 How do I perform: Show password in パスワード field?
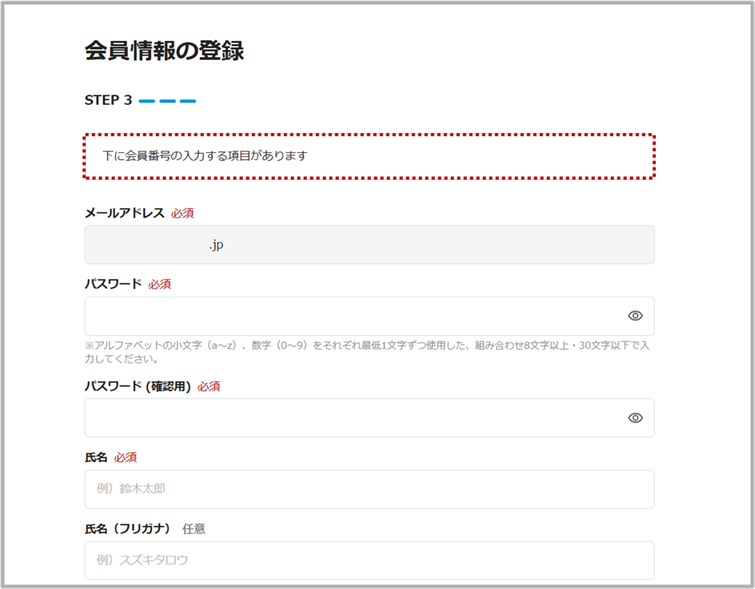(x=635, y=316)
